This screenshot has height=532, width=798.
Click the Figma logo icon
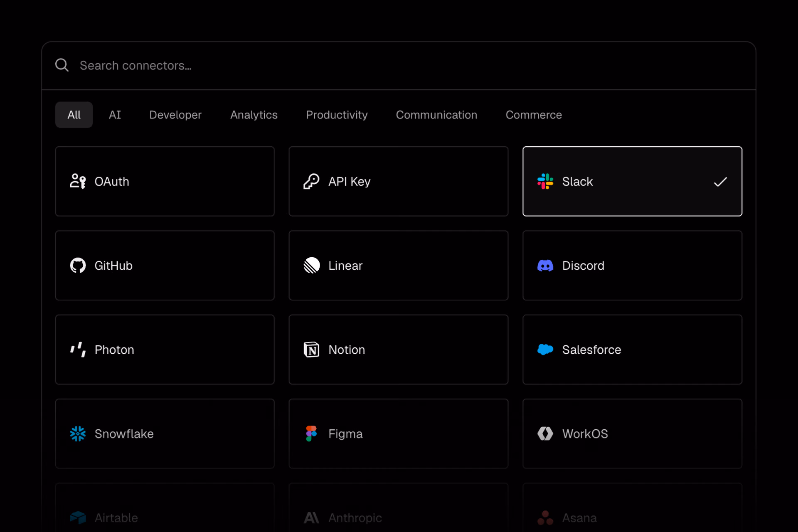(x=311, y=434)
